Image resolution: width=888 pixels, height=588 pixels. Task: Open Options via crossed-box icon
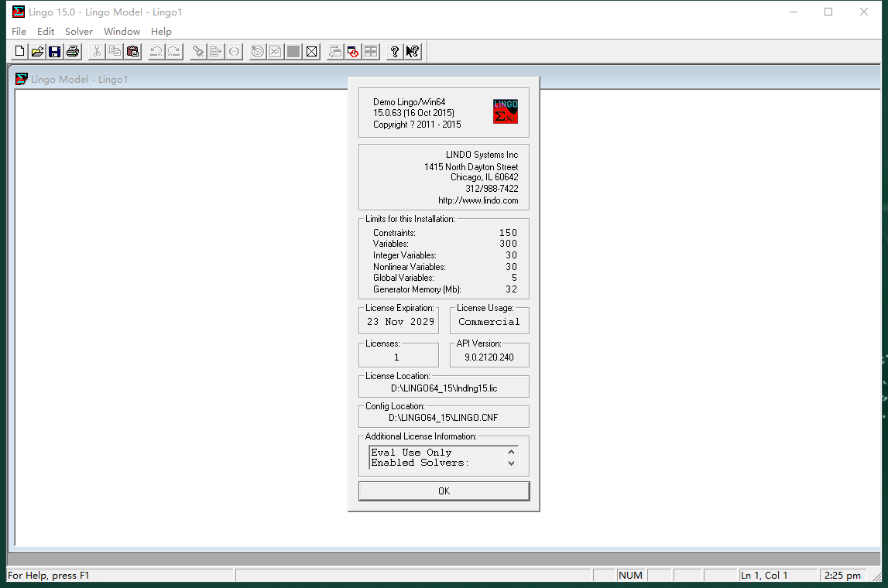point(311,52)
